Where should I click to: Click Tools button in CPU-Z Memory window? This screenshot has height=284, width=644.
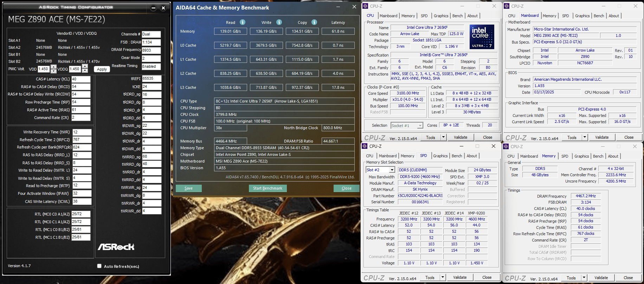(x=571, y=278)
